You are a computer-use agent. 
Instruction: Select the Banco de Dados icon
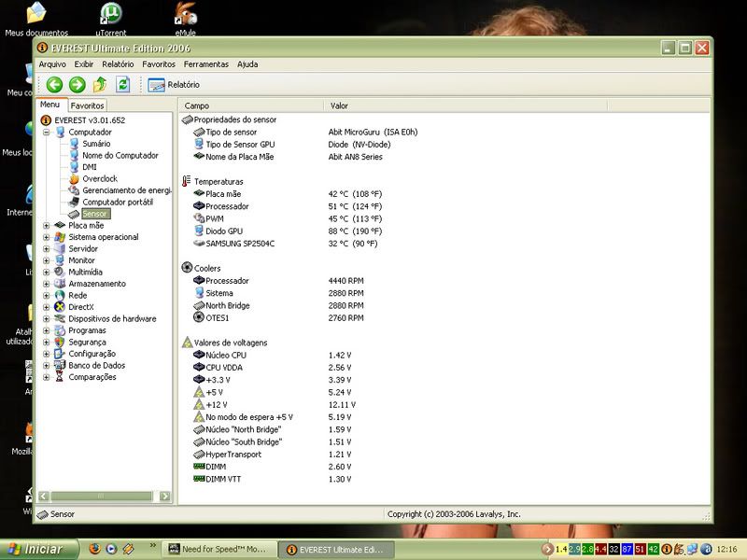[x=60, y=365]
